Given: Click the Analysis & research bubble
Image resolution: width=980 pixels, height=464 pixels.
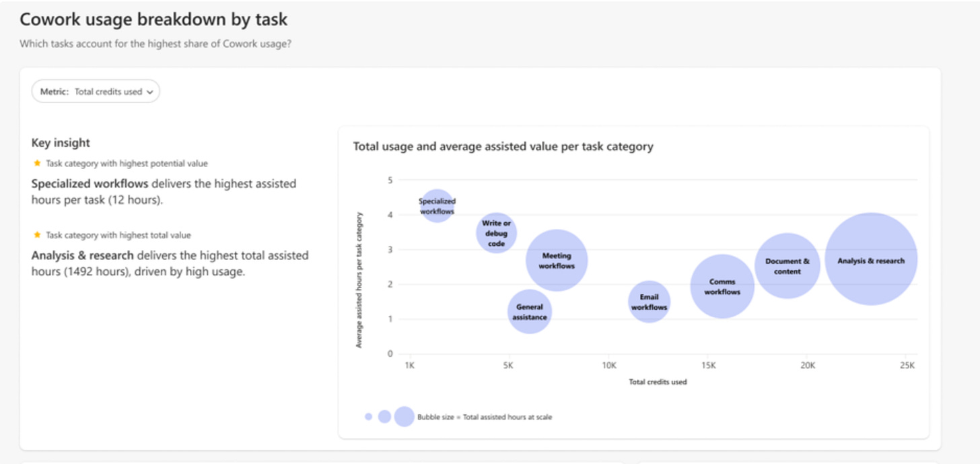Looking at the screenshot, I should (871, 259).
